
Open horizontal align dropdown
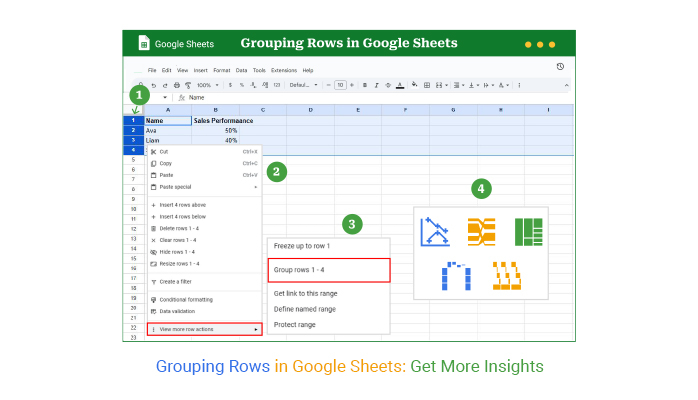(459, 85)
